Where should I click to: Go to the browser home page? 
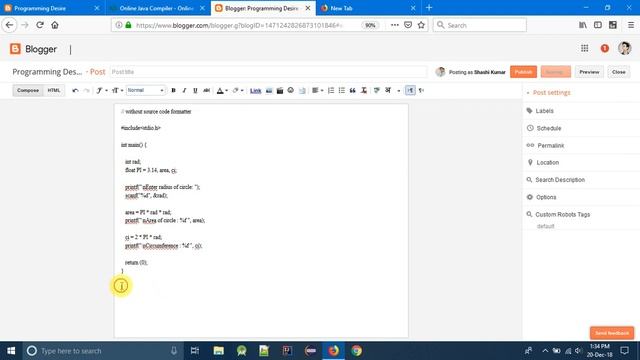55,25
